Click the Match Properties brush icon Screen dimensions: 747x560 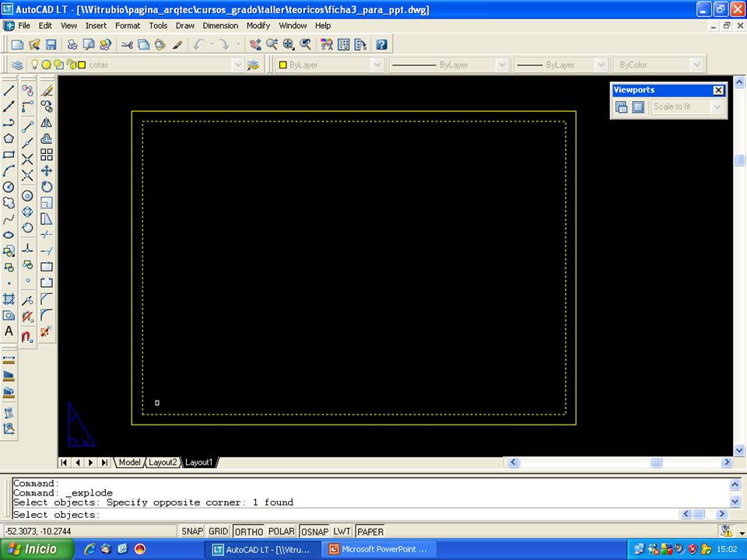(x=177, y=45)
